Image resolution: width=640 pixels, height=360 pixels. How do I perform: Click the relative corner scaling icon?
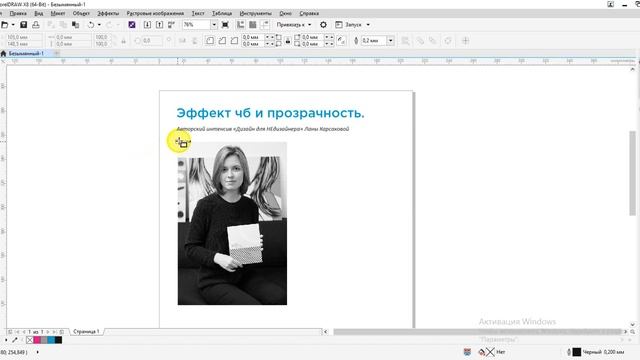coord(341,40)
